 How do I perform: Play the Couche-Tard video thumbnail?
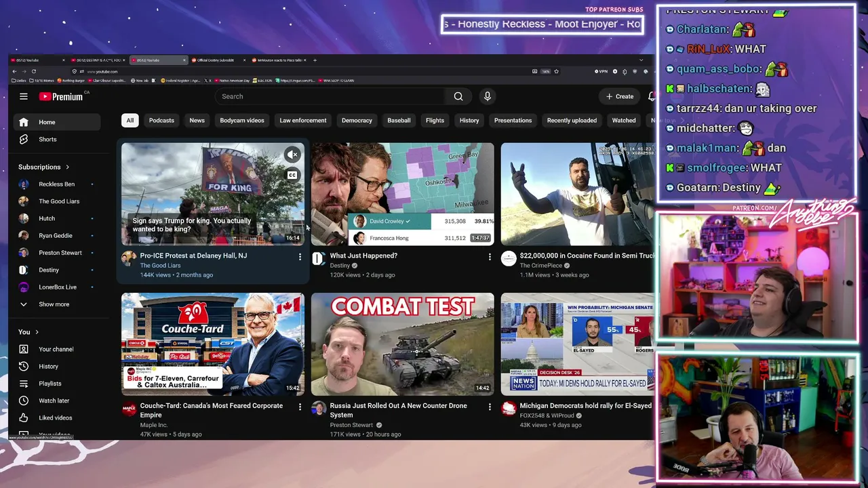click(x=213, y=344)
